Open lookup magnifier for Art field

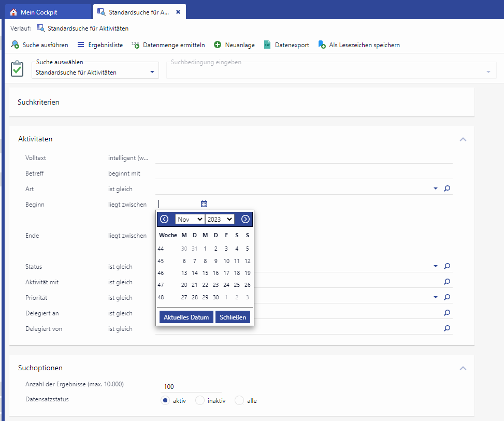[x=447, y=189]
